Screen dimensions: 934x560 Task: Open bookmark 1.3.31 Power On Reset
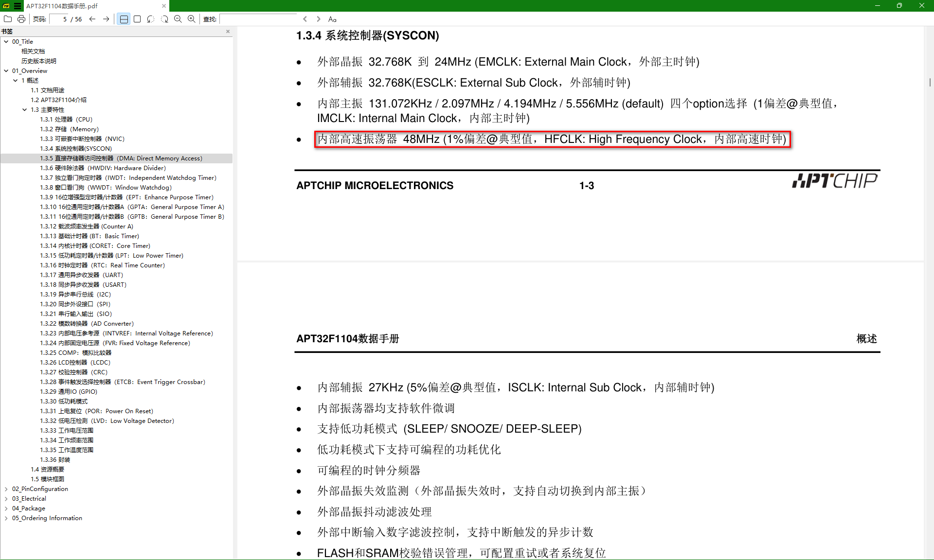click(97, 411)
